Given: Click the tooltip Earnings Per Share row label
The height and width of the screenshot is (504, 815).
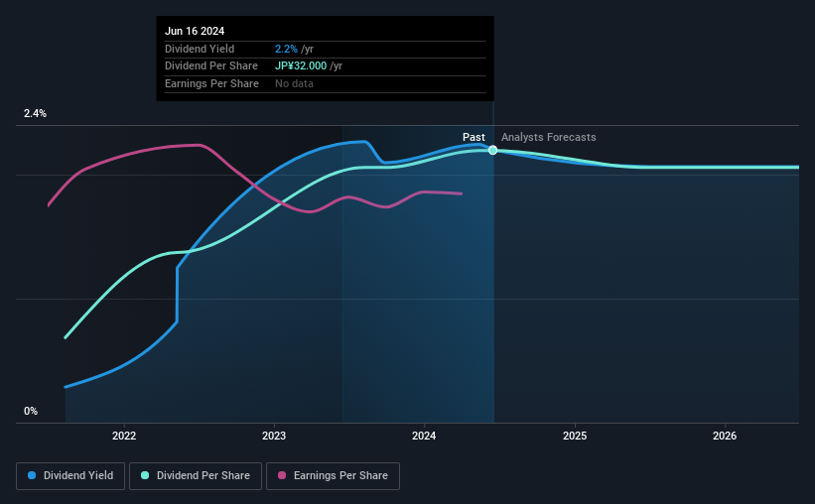Looking at the screenshot, I should pyautogui.click(x=211, y=83).
